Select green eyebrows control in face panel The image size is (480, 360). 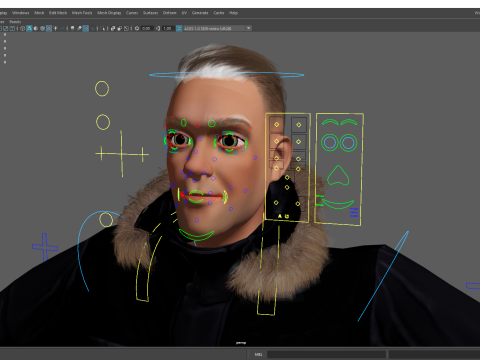pyautogui.click(x=339, y=122)
